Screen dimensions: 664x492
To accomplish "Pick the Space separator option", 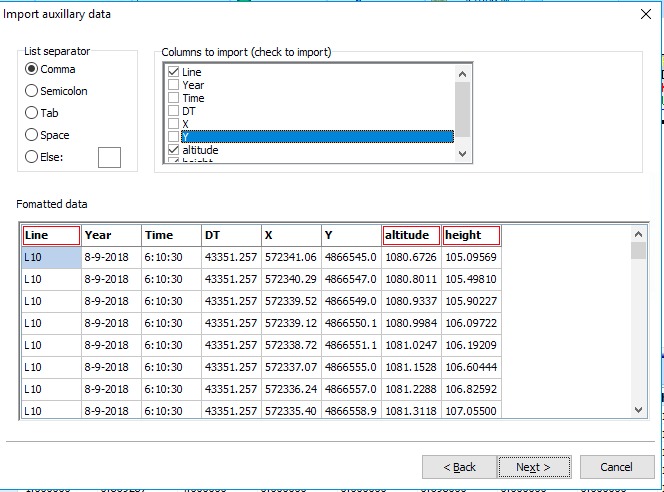I will point(32,136).
